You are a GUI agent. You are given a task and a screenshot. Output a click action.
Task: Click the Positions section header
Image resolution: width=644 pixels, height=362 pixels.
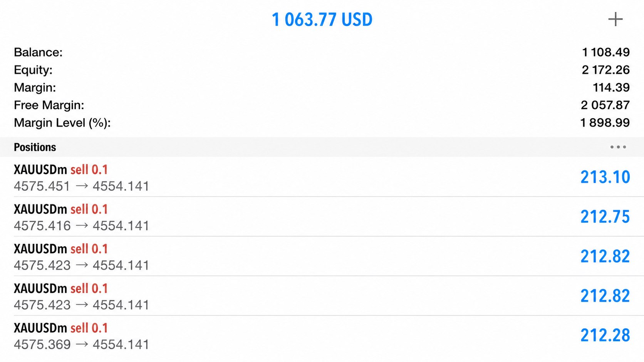(35, 147)
